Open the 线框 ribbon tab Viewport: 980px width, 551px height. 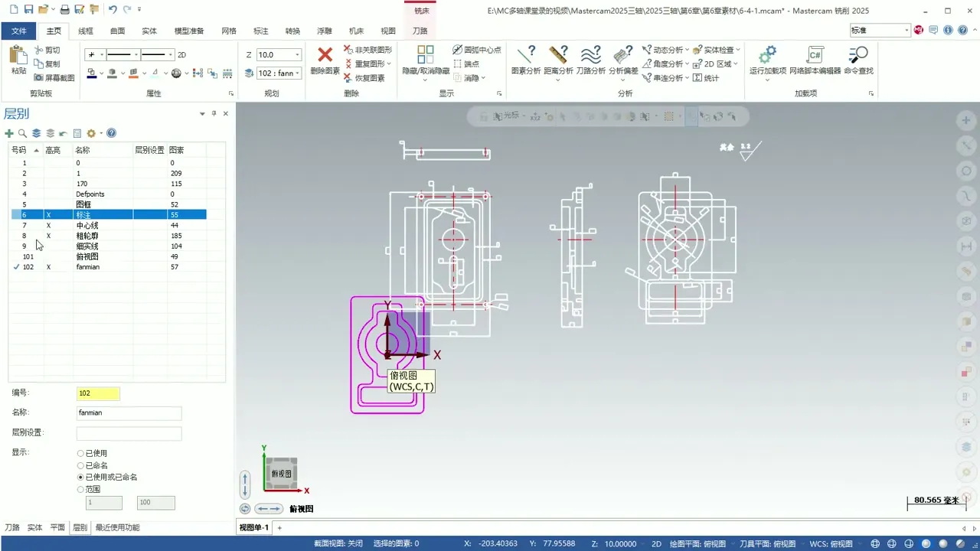87,31
